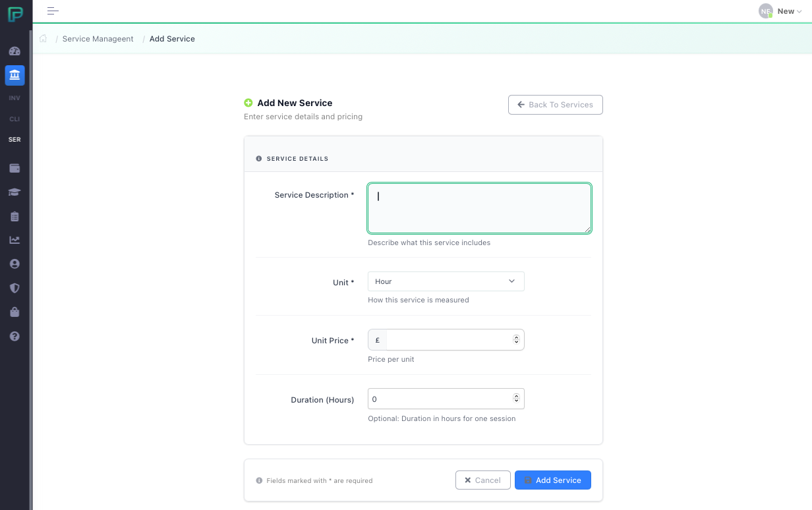Click the Service Description text area

coord(478,208)
